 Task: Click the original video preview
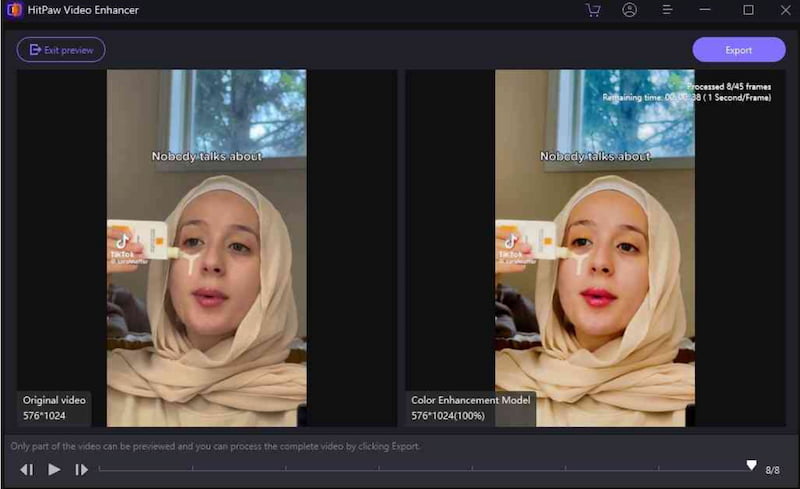(207, 248)
